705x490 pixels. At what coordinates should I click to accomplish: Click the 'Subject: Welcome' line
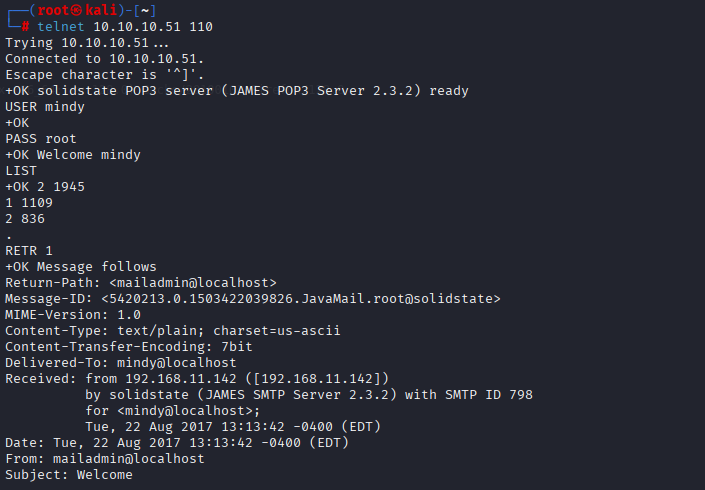(x=69, y=475)
